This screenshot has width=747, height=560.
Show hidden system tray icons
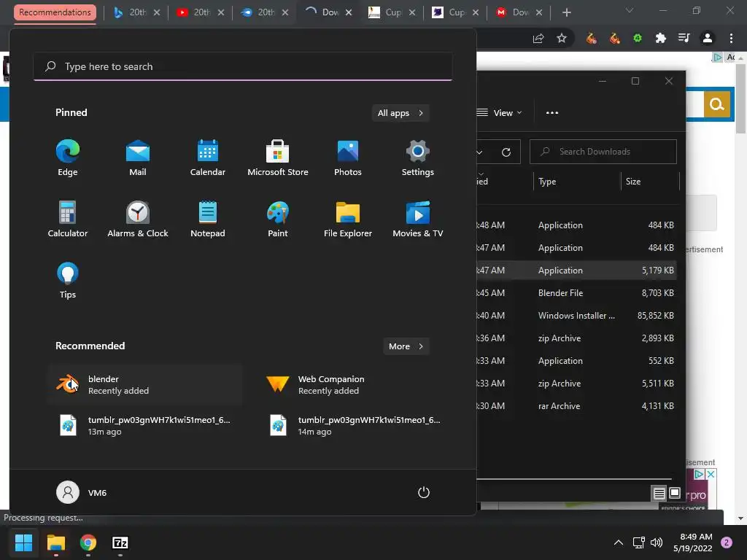(x=619, y=542)
